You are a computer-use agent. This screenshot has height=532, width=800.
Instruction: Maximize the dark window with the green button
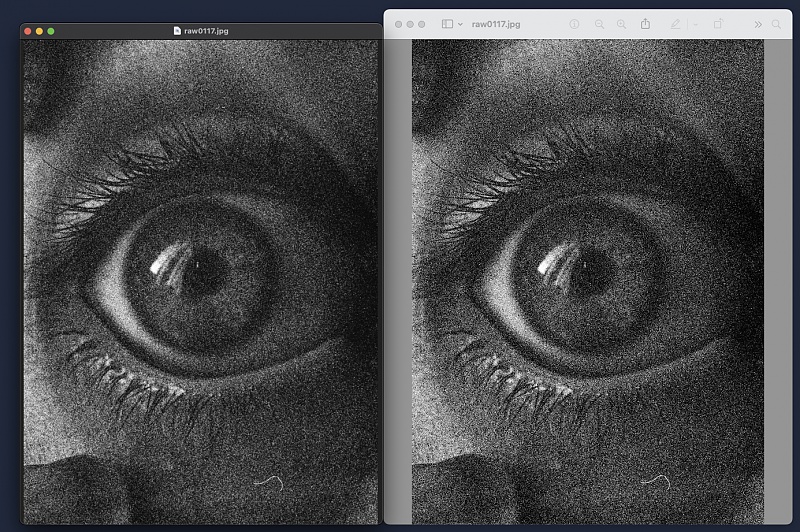click(51, 31)
